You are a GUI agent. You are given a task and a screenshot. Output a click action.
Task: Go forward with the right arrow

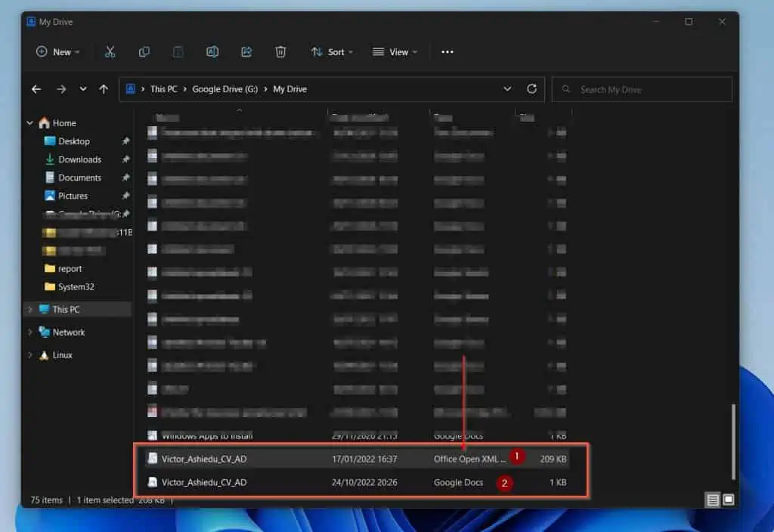pyautogui.click(x=61, y=89)
